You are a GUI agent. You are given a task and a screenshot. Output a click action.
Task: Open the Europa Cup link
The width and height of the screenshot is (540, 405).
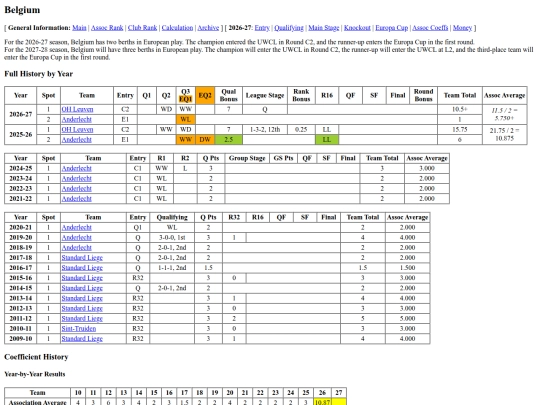point(392,28)
